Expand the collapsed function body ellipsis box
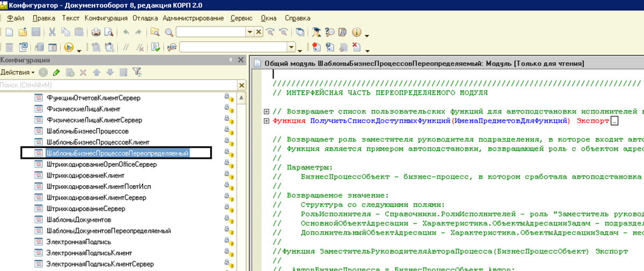This screenshot has width=644, height=271. (x=614, y=121)
